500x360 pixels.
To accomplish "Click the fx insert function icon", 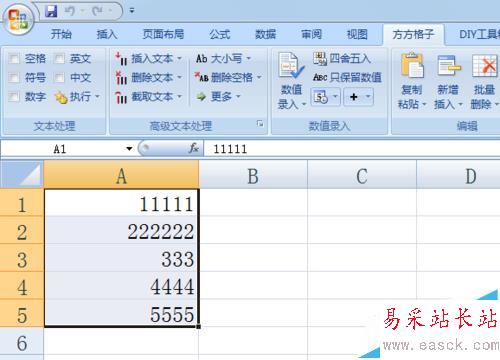I will [x=194, y=148].
